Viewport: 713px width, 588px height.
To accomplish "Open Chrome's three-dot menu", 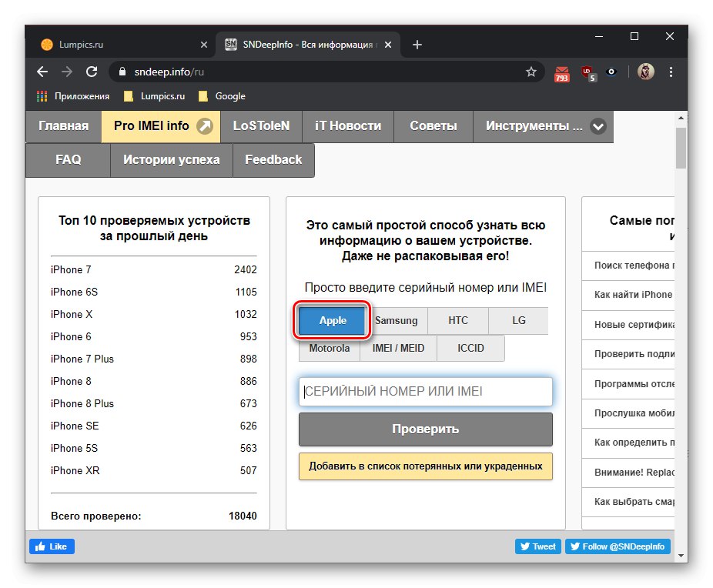I will tap(671, 72).
